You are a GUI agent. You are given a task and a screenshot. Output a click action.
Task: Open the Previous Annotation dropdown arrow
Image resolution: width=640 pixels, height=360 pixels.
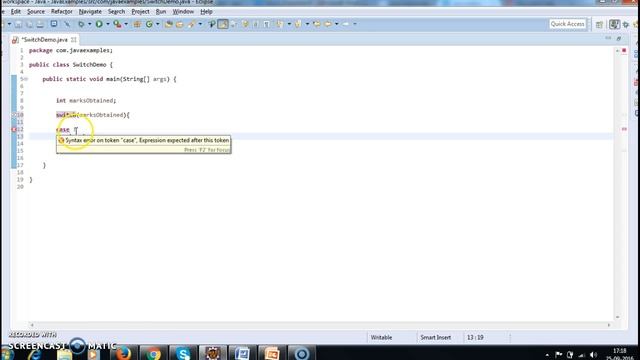point(307,24)
